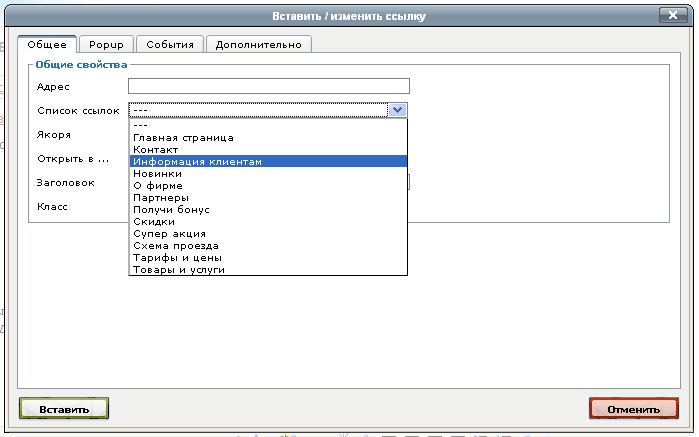This screenshot has width=699, height=437.
Task: Open the События tab
Action: [170, 44]
